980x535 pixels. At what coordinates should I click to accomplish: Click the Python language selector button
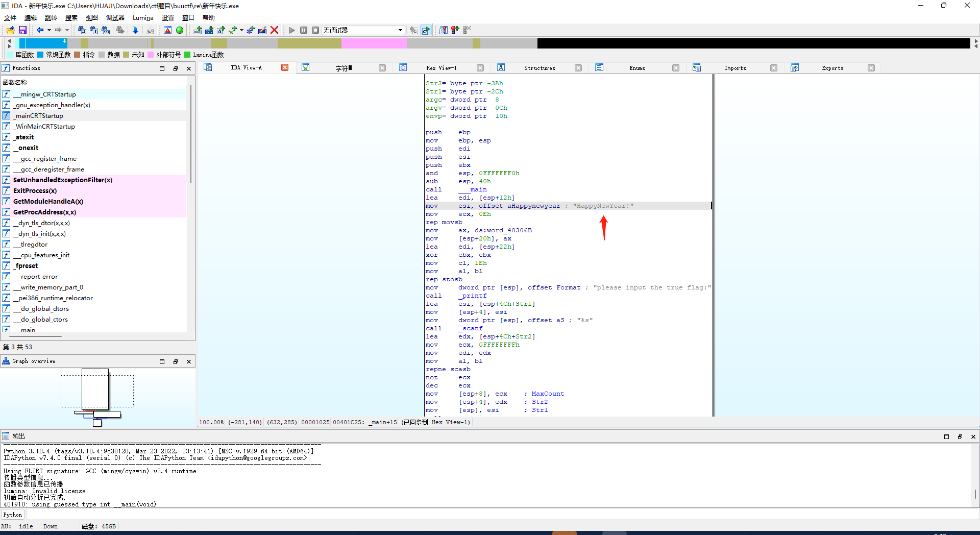pyautogui.click(x=13, y=515)
